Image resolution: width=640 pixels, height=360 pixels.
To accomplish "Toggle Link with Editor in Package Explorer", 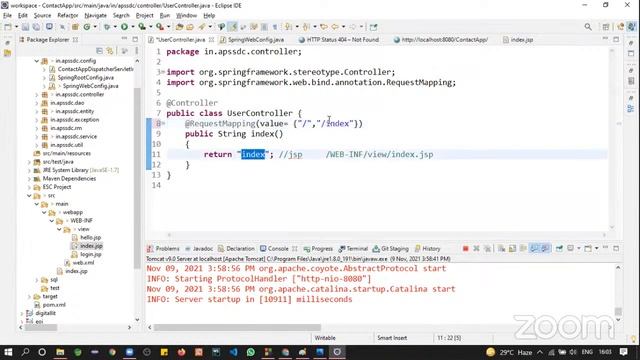I will 110,51.
